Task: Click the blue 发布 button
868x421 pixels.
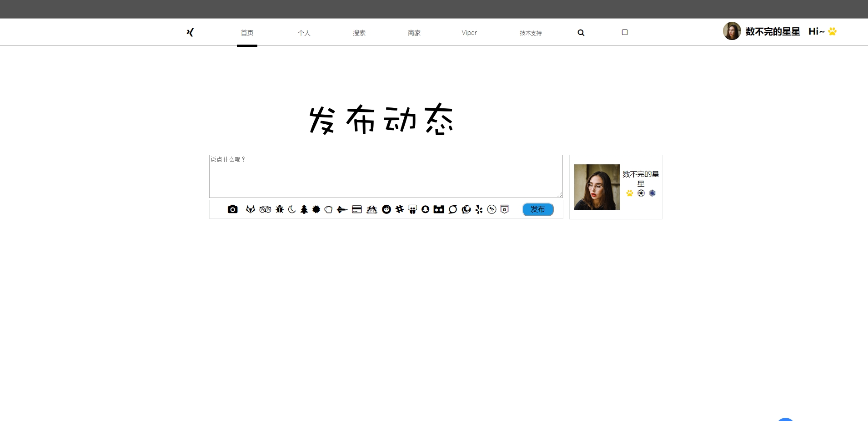Action: coord(538,209)
